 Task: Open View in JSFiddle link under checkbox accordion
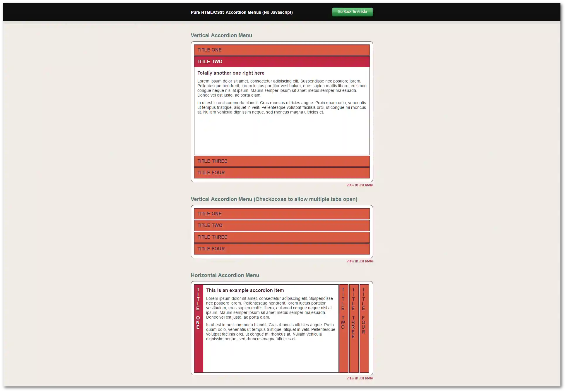pyautogui.click(x=359, y=261)
